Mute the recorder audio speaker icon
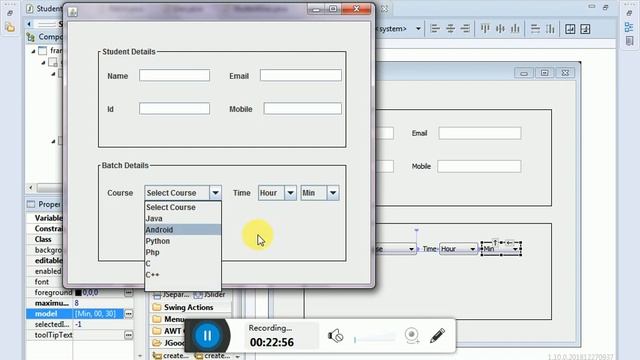The height and width of the screenshot is (360, 640). pyautogui.click(x=336, y=336)
